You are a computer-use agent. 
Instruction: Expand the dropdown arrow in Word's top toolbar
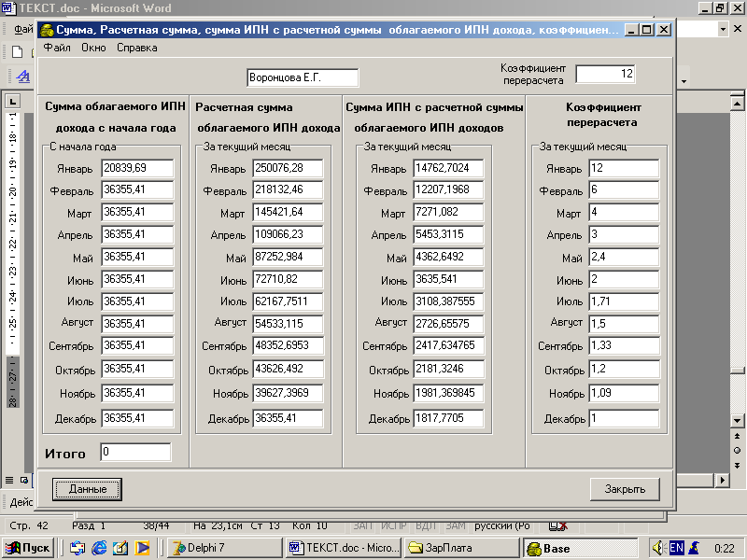coord(724,29)
